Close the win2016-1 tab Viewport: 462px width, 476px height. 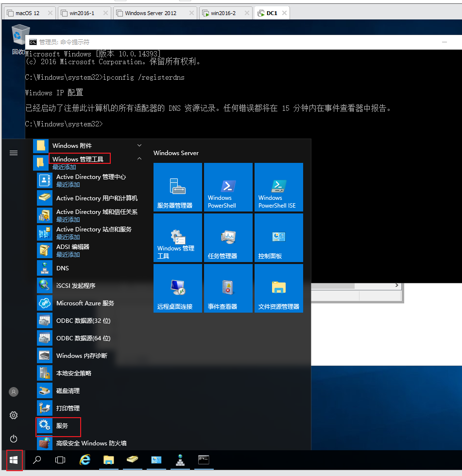coord(105,13)
